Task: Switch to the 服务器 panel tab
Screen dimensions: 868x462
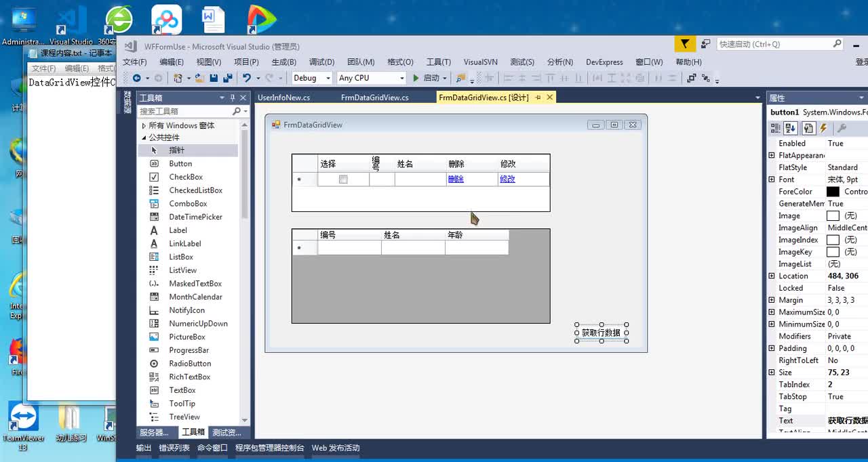Action: pos(155,432)
